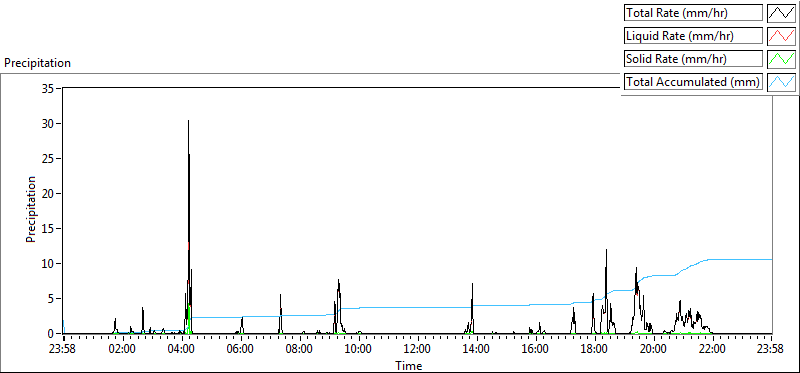Viewport: 800px width, 373px height.
Task: Click the 0 value on the Y axis
Action: click(x=52, y=334)
